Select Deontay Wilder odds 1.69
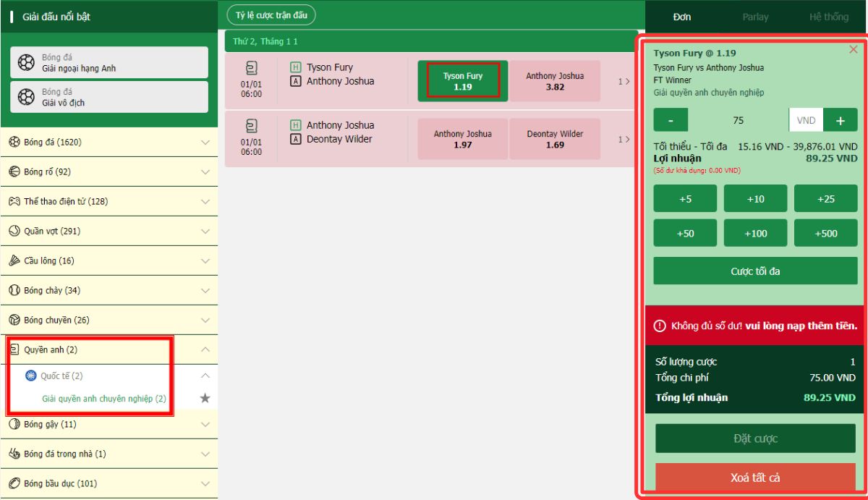868x500 pixels. [x=555, y=139]
